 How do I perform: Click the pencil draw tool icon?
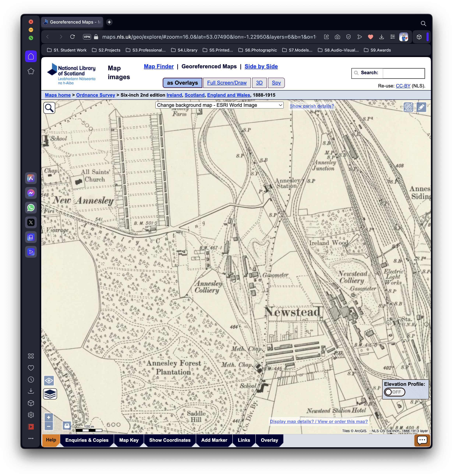[x=421, y=107]
